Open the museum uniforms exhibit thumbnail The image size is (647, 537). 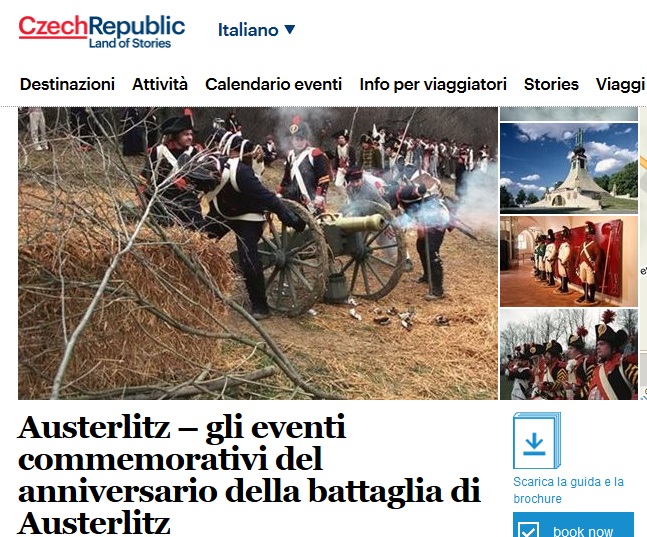pyautogui.click(x=569, y=261)
